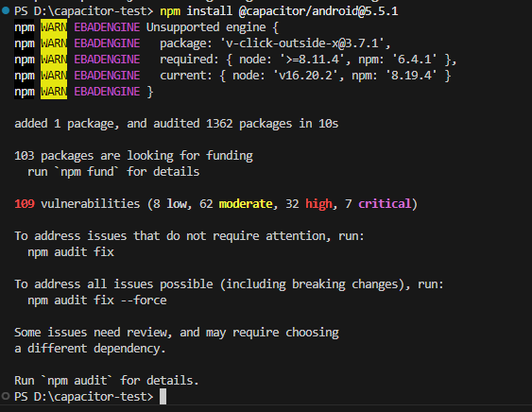Click the command text 'npm install @capacitor/android@5.5.1'
Viewport: 532px width, 412px height.
point(279,11)
